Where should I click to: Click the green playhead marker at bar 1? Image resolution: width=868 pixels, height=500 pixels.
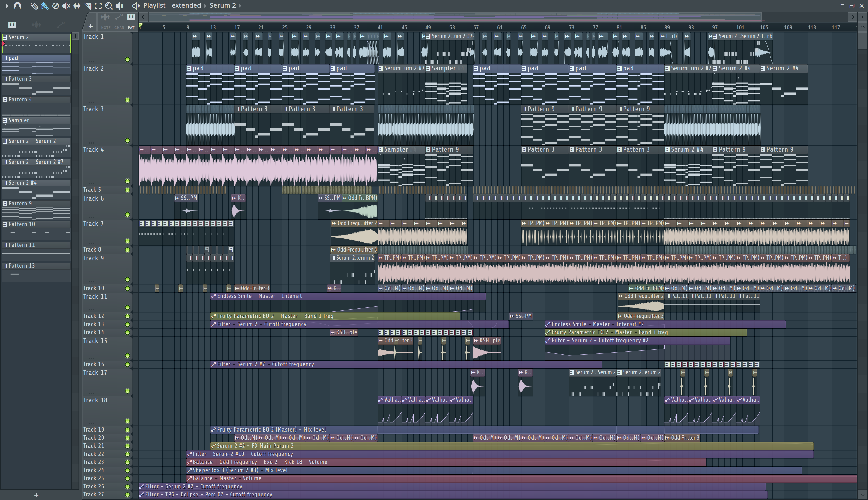pyautogui.click(x=140, y=26)
